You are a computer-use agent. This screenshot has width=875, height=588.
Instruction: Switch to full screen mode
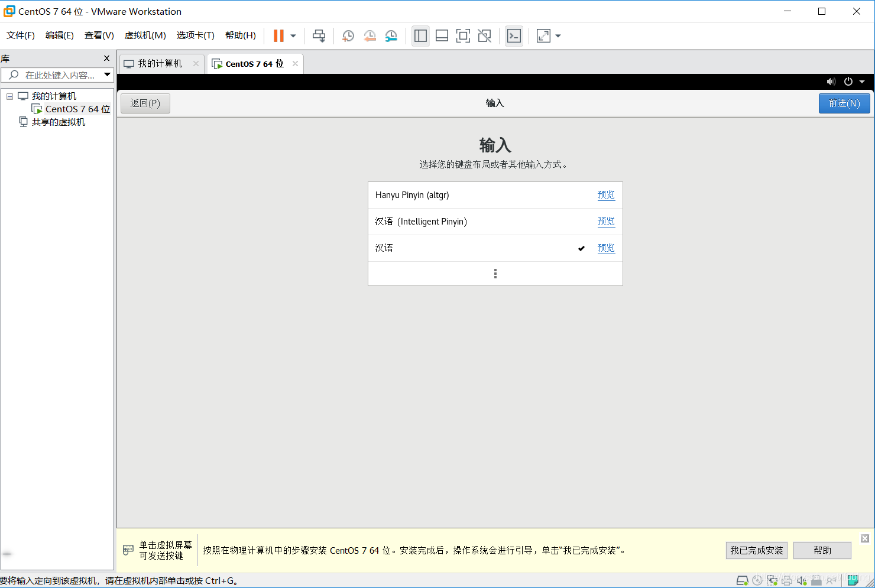pyautogui.click(x=463, y=36)
